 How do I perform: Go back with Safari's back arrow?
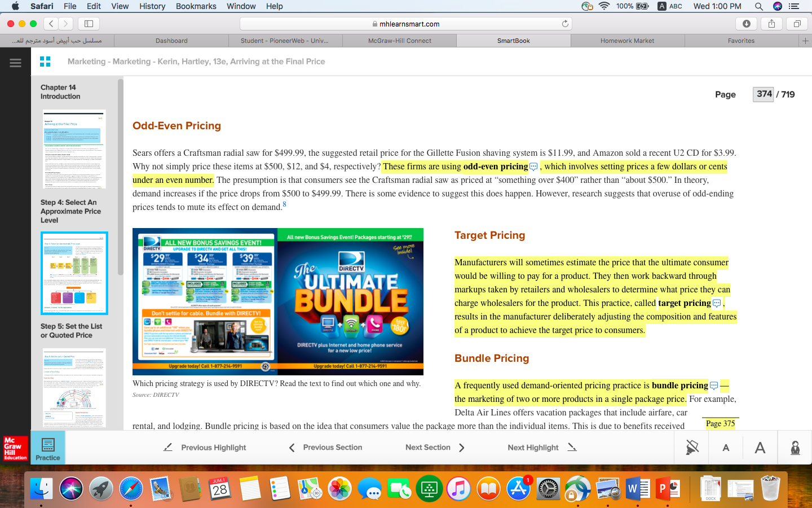(x=51, y=24)
